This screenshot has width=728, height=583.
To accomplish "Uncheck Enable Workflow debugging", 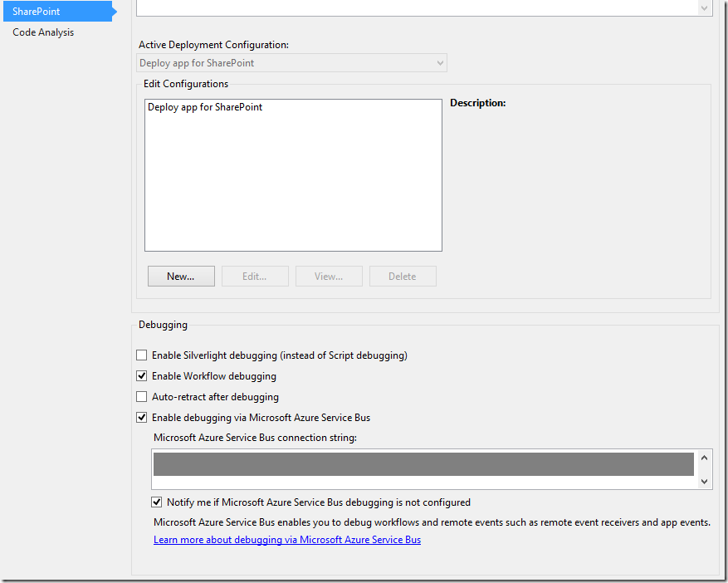I will click(x=142, y=376).
